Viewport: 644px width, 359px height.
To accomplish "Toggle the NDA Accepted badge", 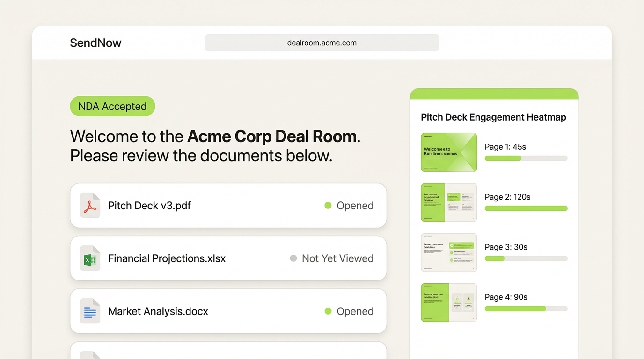I will tap(112, 106).
